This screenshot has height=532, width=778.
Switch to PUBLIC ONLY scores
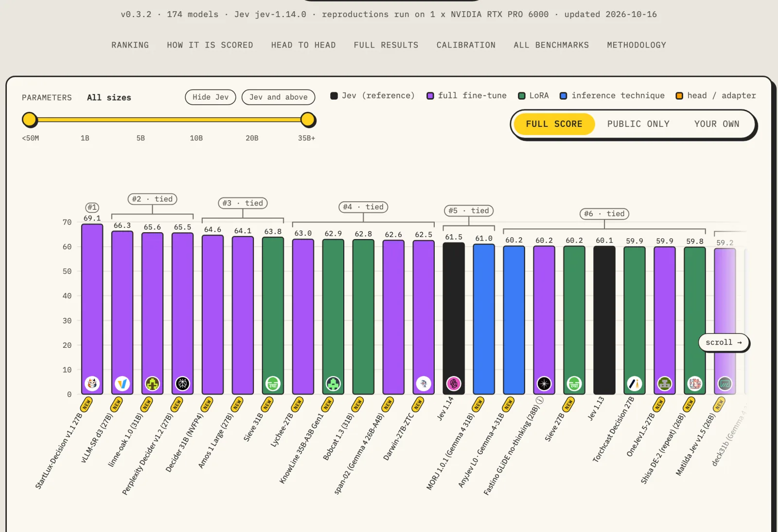pyautogui.click(x=638, y=124)
